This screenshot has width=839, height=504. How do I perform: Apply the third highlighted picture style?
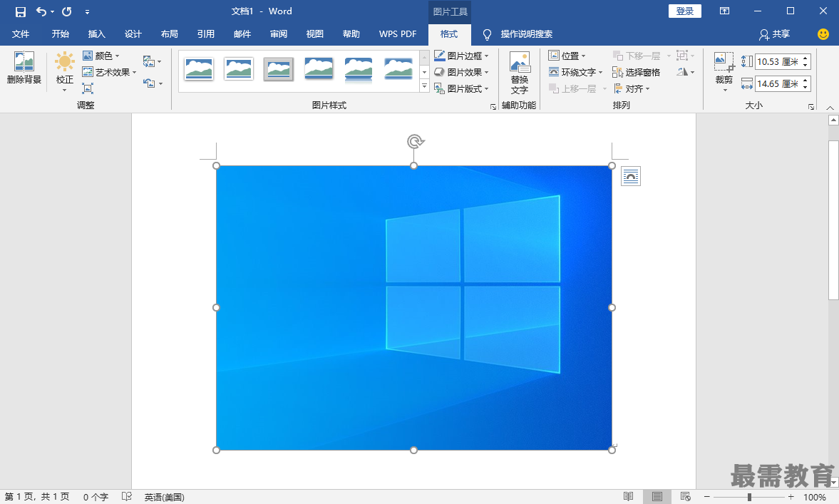tap(278, 69)
